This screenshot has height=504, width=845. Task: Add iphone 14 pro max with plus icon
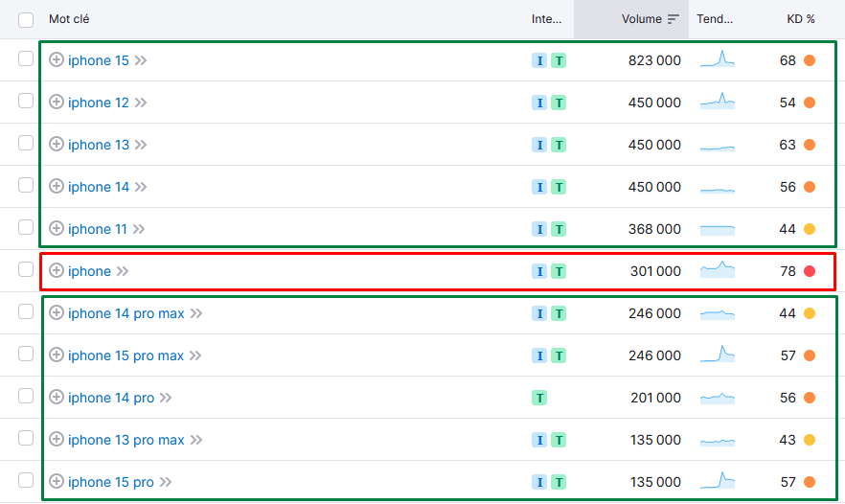pyautogui.click(x=57, y=312)
